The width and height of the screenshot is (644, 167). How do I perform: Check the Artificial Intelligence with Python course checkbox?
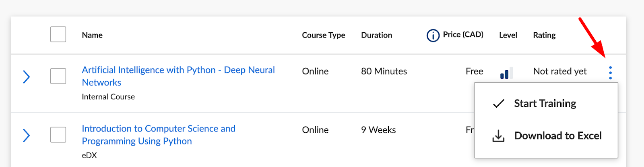(x=58, y=76)
